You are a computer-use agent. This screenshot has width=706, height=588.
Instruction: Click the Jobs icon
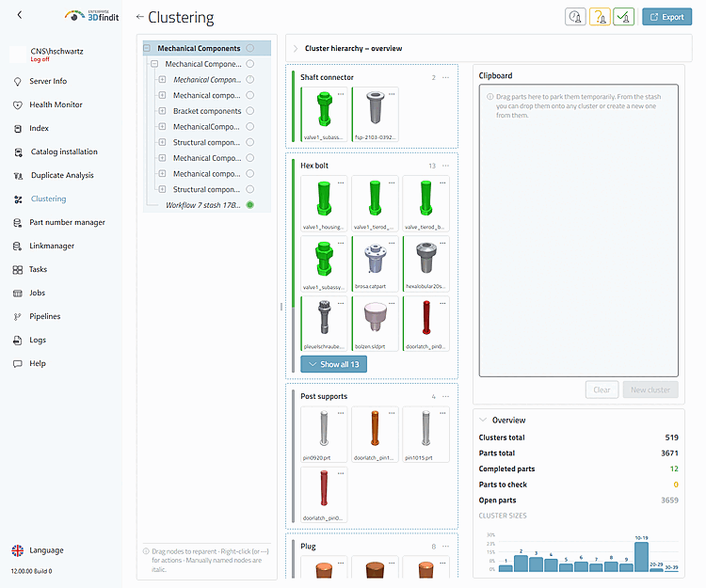(x=18, y=294)
